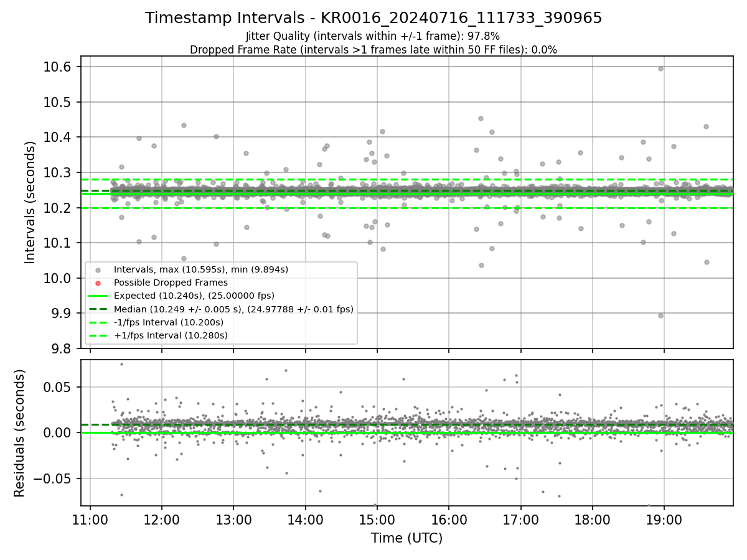Viewport: 747px width, 560px height.
Task: Click the gray 'Intervals' legend marker dot
Action: click(x=97, y=270)
